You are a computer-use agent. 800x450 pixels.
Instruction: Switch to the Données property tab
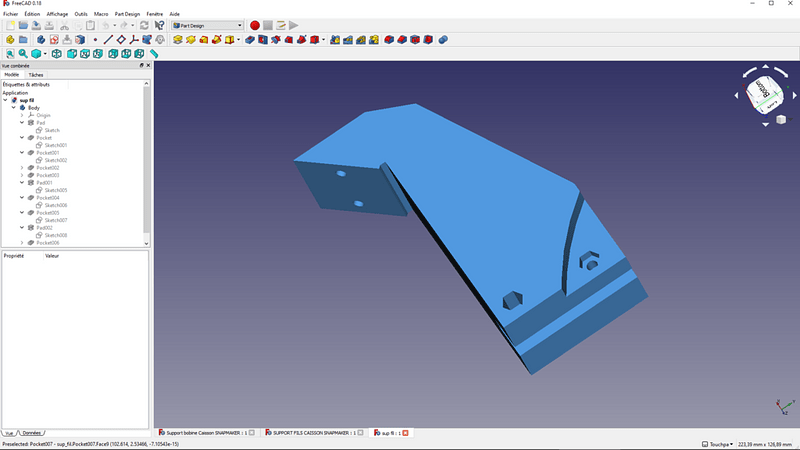[31, 433]
